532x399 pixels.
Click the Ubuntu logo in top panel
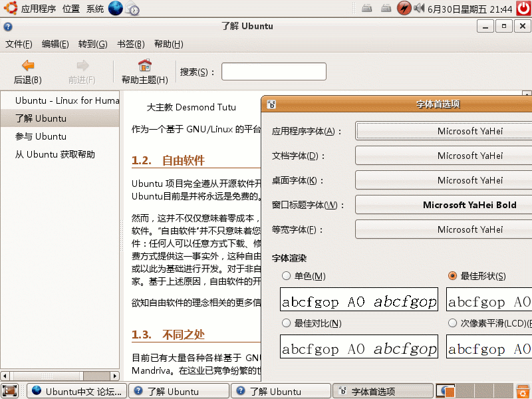(x=10, y=8)
